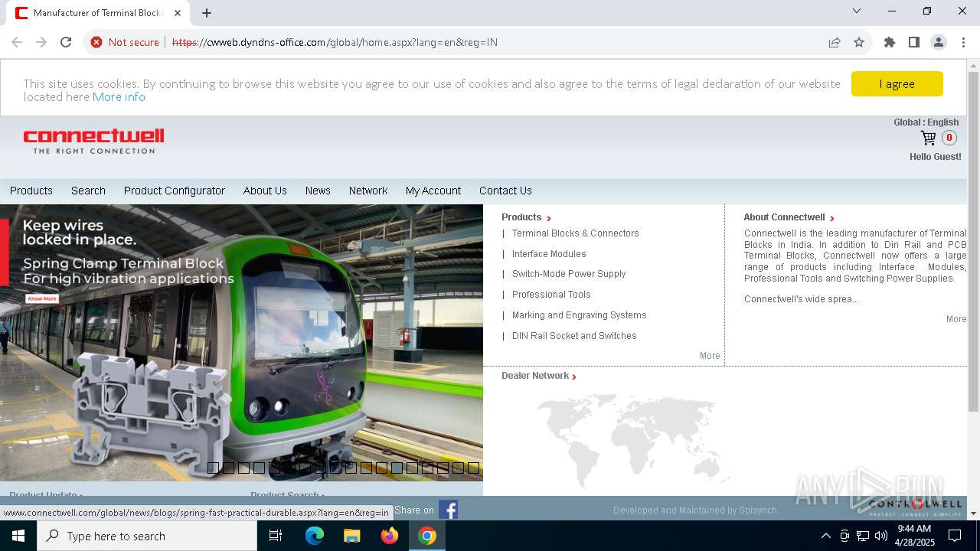Click the address bar URL field
The height and width of the screenshot is (551, 980).
point(490,42)
